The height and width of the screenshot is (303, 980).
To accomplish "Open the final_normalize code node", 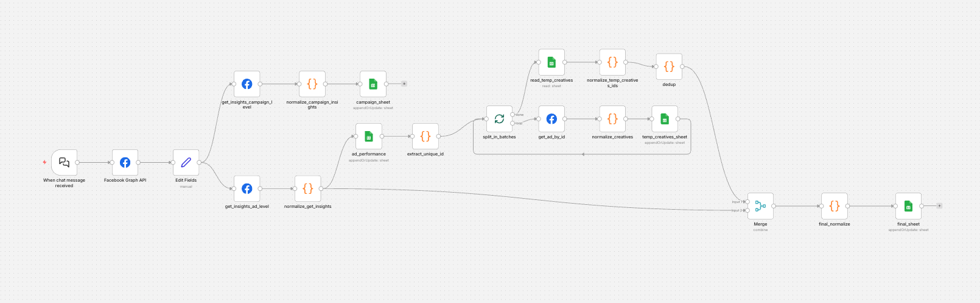I will (835, 206).
